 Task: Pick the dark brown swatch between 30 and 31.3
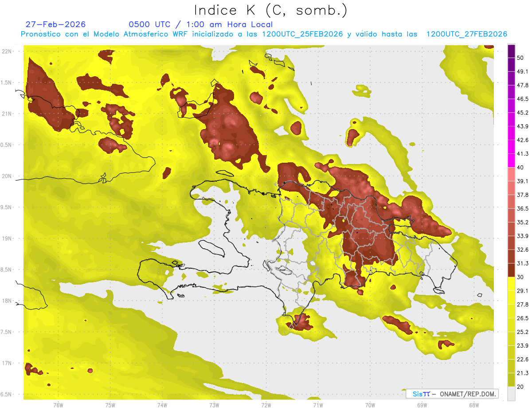(512, 270)
